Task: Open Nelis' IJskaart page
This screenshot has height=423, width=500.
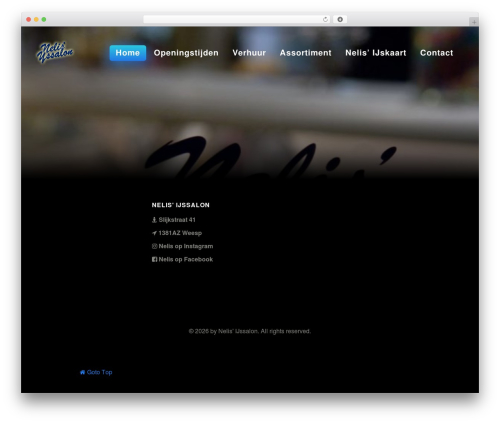Action: [376, 53]
